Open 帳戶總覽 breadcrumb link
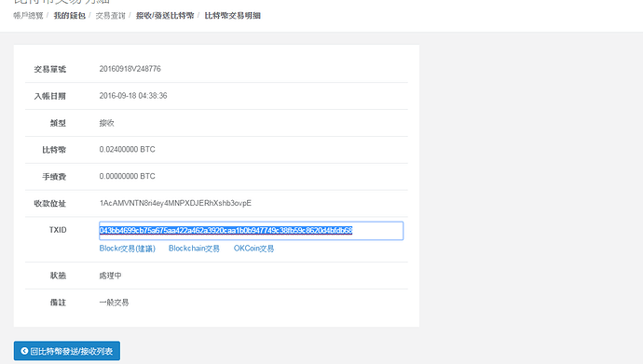643x364 pixels. [28, 16]
